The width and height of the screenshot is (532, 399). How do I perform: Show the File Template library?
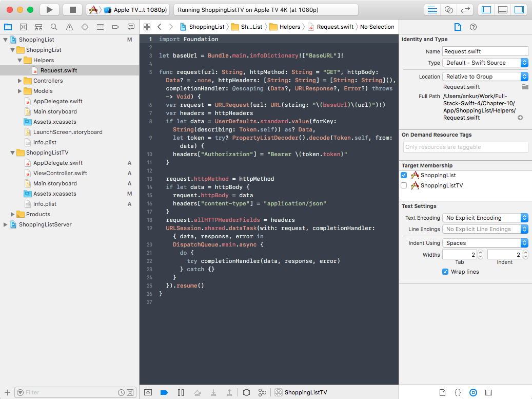pos(442,392)
